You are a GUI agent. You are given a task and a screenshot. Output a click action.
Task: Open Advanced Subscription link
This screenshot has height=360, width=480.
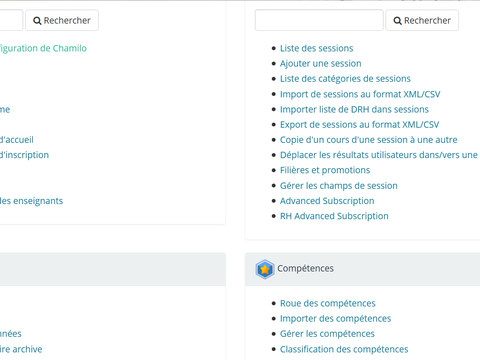327,201
